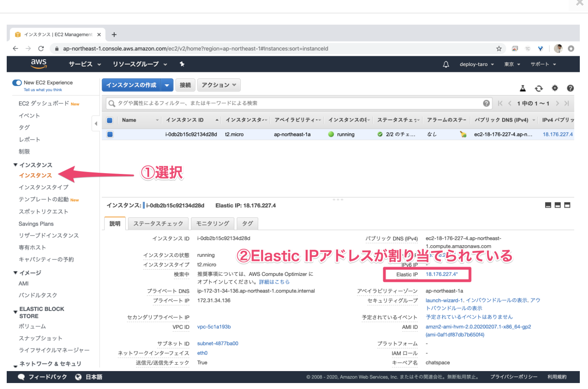Open the サービス dropdown menu
The height and width of the screenshot is (389, 588).
pos(85,64)
